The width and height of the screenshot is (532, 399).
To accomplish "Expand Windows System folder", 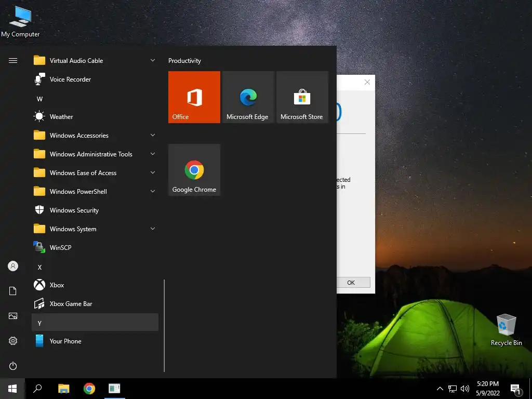I will (95, 229).
